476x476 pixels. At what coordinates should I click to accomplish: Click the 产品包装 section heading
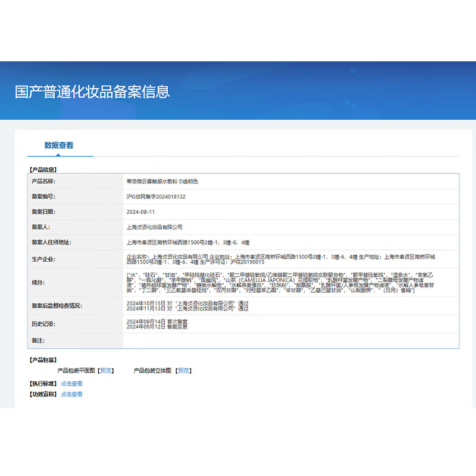[43, 360]
